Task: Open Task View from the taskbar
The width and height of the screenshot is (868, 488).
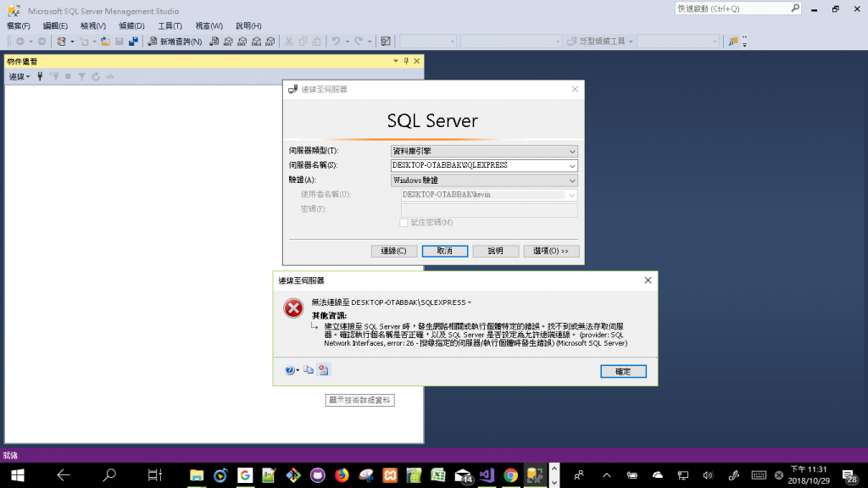Action: [x=154, y=475]
